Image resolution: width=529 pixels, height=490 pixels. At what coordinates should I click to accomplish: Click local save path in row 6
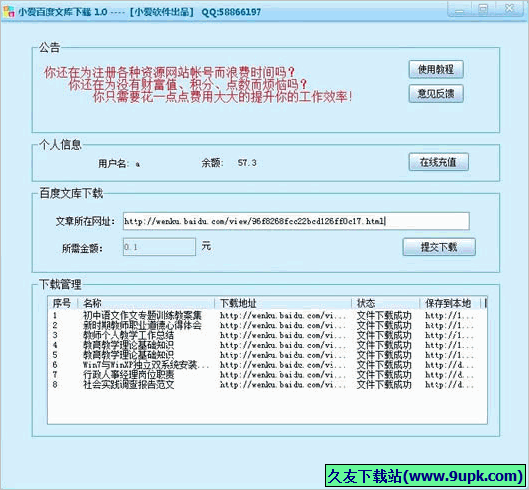449,364
